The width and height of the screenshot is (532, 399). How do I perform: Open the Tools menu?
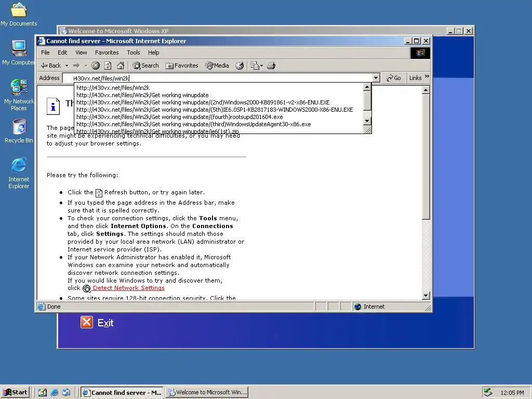click(x=134, y=52)
